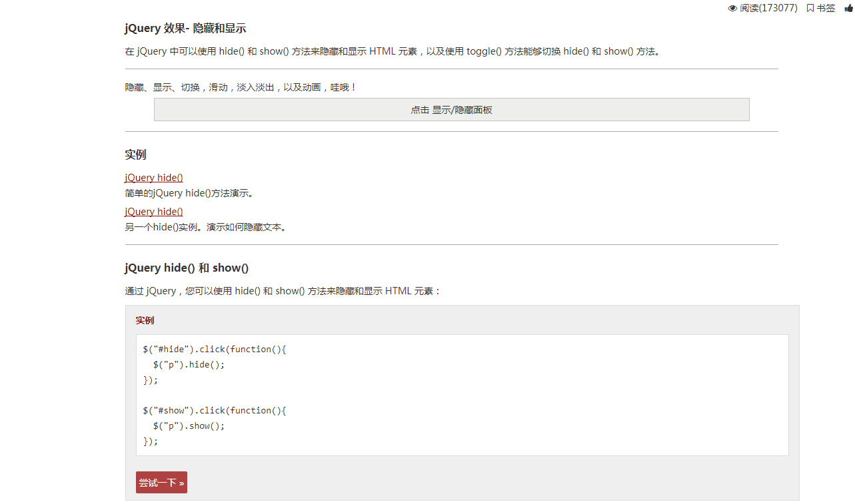Viewport: 855px width, 504px height.
Task: Open the jQuery hide() link above 另一个hide()实例
Action: click(154, 212)
